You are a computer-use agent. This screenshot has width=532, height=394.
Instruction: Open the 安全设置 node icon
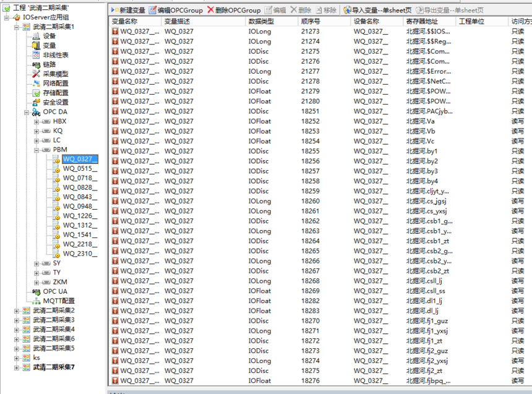coord(36,103)
